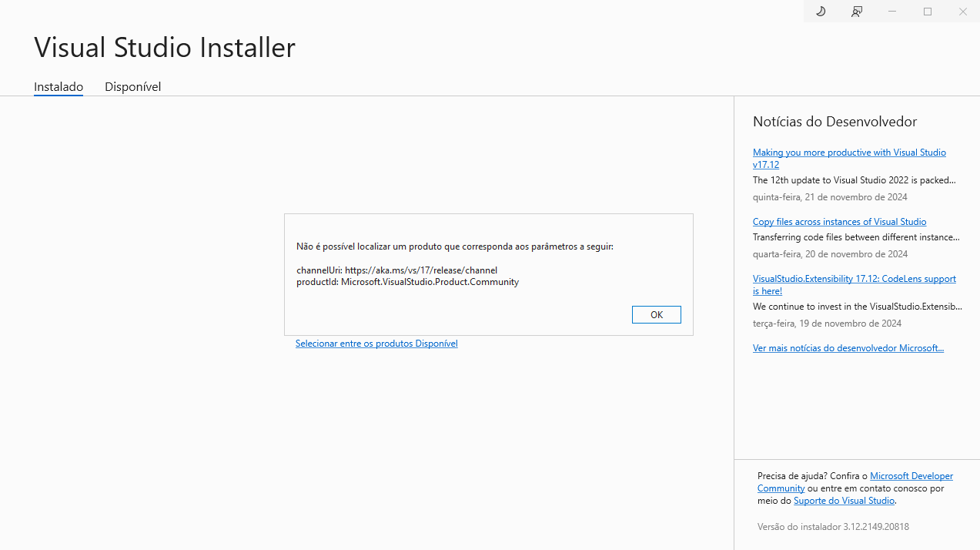The width and height of the screenshot is (980, 550).
Task: Visit the Microsoft Developer Community link
Action: click(x=855, y=482)
